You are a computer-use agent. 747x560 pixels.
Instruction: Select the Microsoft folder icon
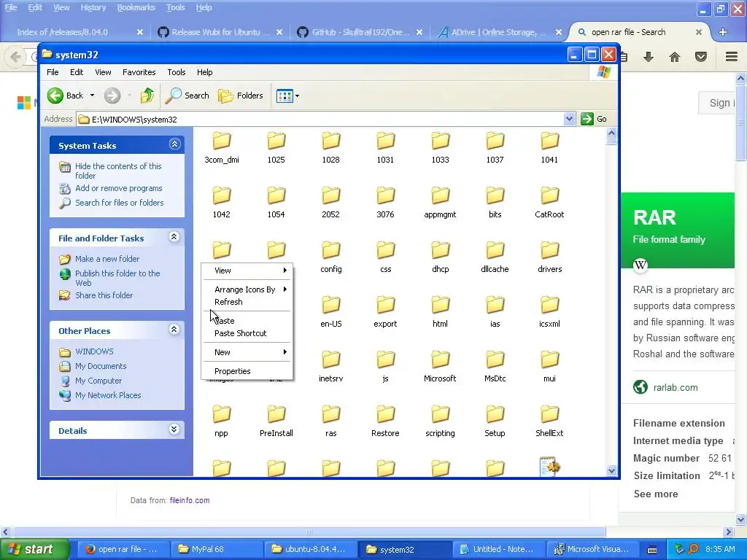tap(440, 360)
